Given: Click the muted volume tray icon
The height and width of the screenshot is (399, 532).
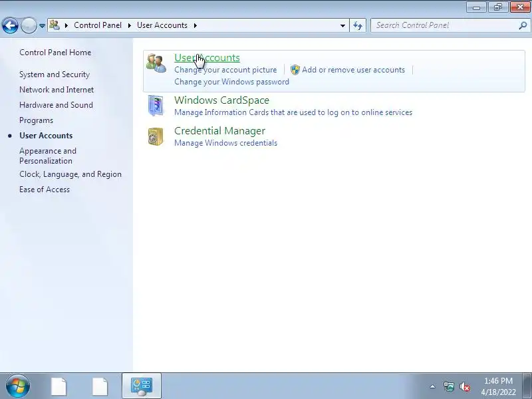Looking at the screenshot, I should pos(464,387).
